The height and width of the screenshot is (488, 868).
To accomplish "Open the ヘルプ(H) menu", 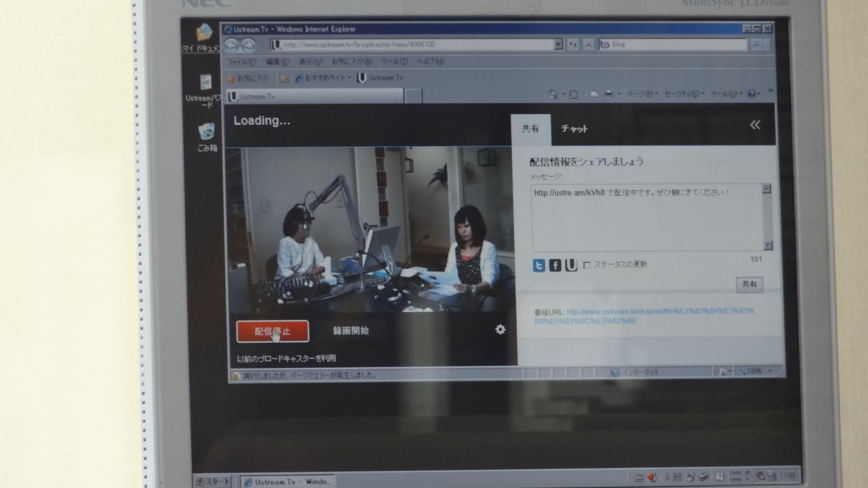I will [430, 62].
